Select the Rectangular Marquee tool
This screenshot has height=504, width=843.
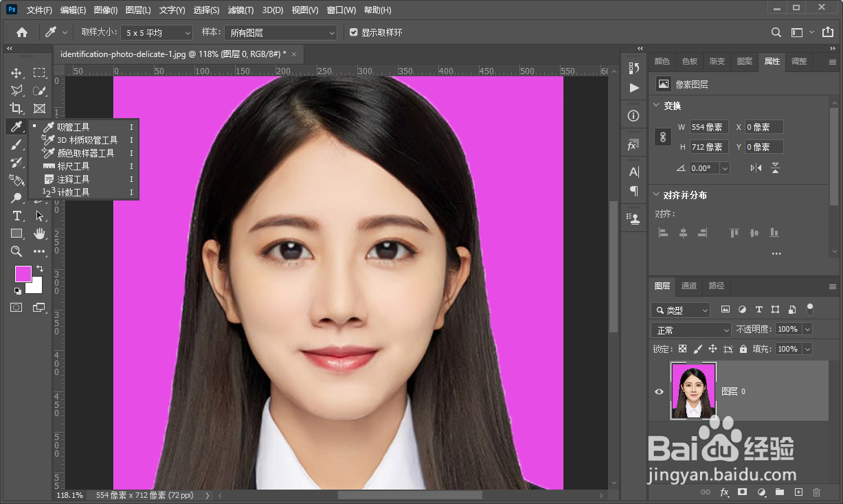pos(39,73)
